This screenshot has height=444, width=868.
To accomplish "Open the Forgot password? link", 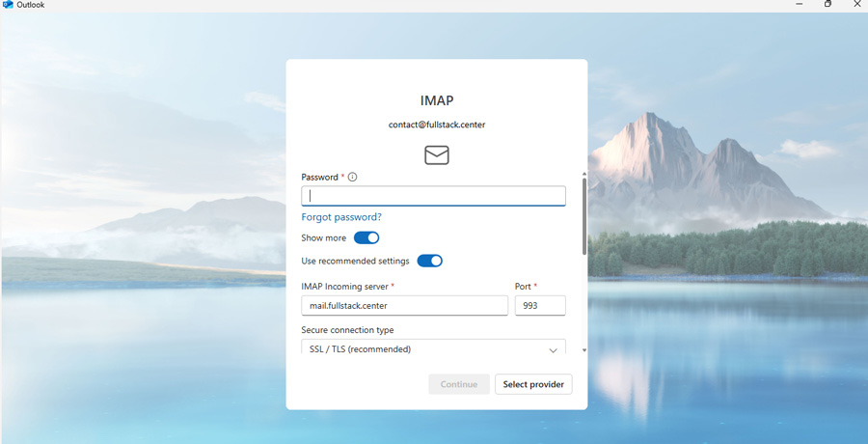I will pos(341,217).
